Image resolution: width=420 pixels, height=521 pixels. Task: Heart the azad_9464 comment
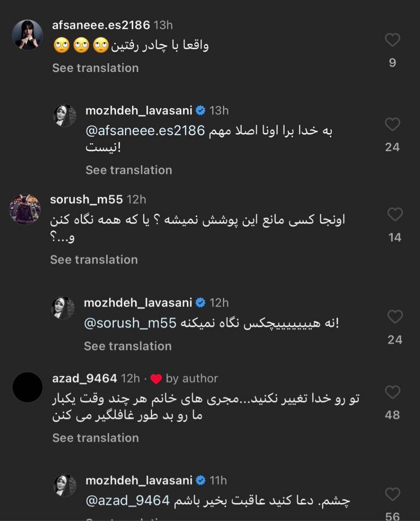pos(392,392)
